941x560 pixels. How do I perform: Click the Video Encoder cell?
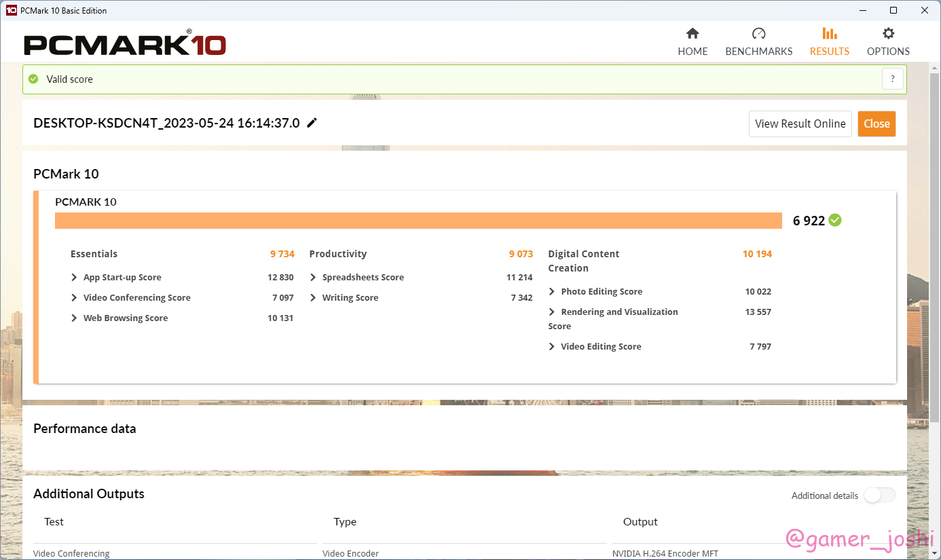point(350,553)
